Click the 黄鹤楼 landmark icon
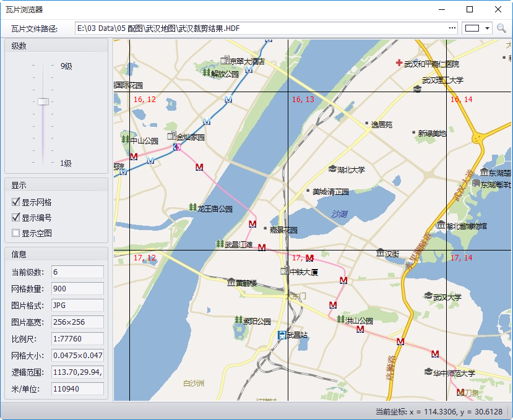This screenshot has width=513, height=420. (231, 283)
